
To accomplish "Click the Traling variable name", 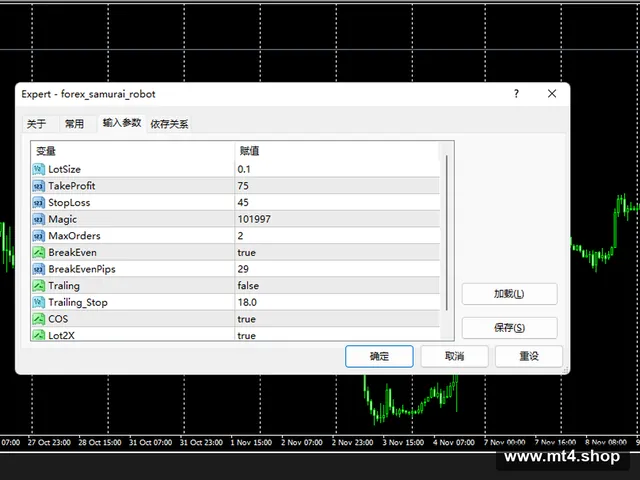I will [x=64, y=286].
